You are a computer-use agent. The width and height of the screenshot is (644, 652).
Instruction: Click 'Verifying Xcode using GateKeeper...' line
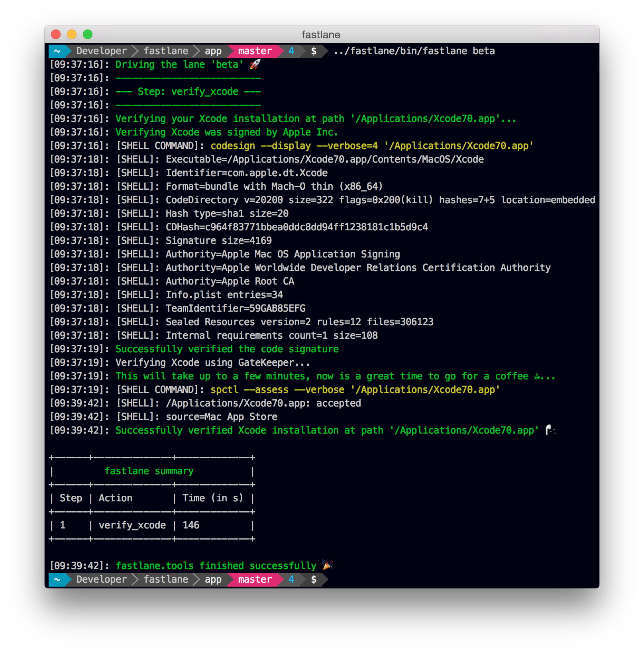tap(213, 363)
